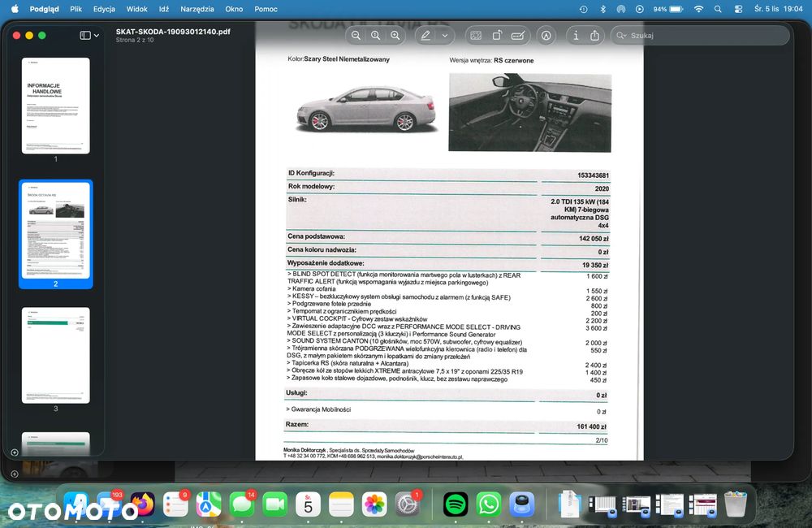Toggle the sidebar view button

(x=85, y=35)
